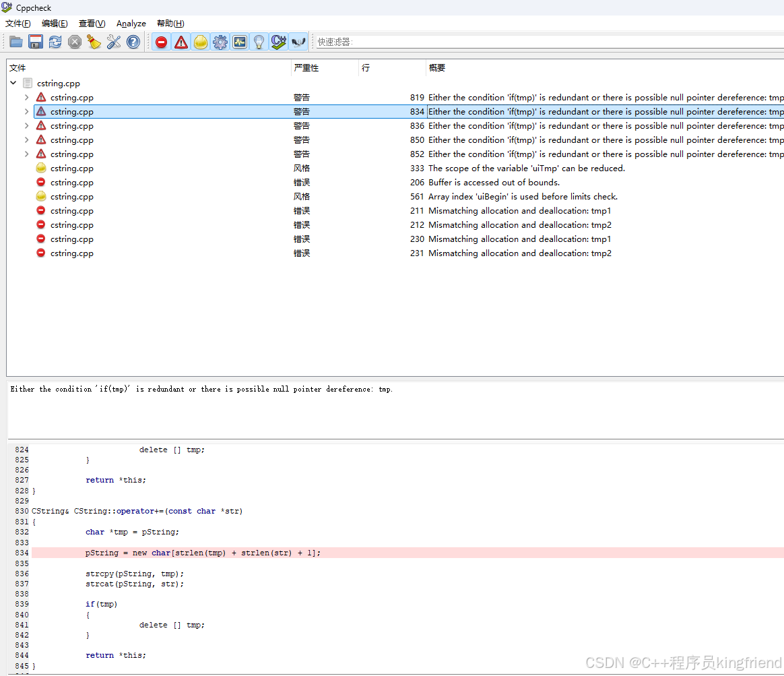Click the line number 852 cell
This screenshot has height=676, width=784.
click(417, 154)
